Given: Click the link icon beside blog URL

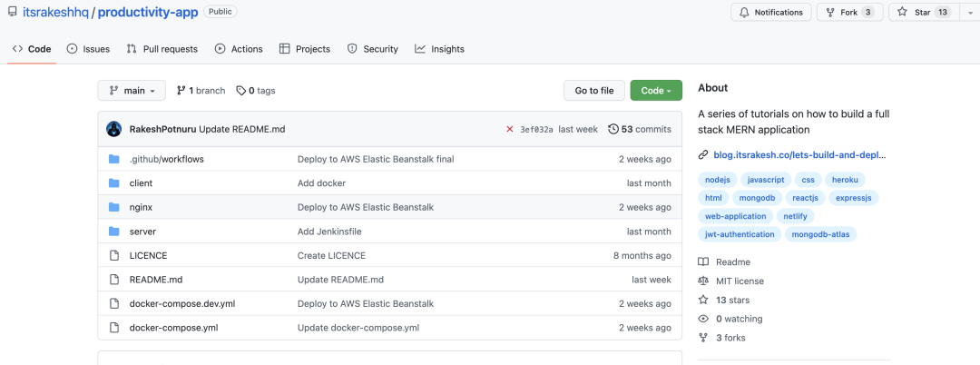Looking at the screenshot, I should click(x=703, y=155).
